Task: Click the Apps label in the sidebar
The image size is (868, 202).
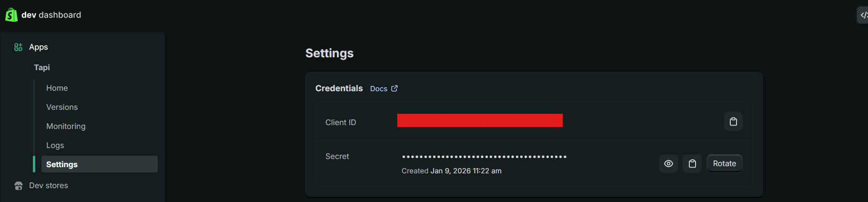Action: click(x=39, y=47)
